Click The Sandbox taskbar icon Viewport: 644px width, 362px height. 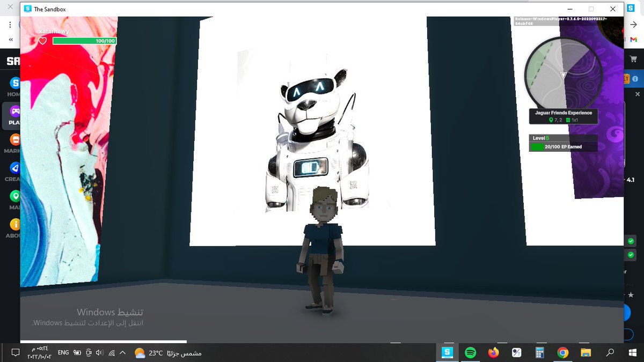point(447,352)
